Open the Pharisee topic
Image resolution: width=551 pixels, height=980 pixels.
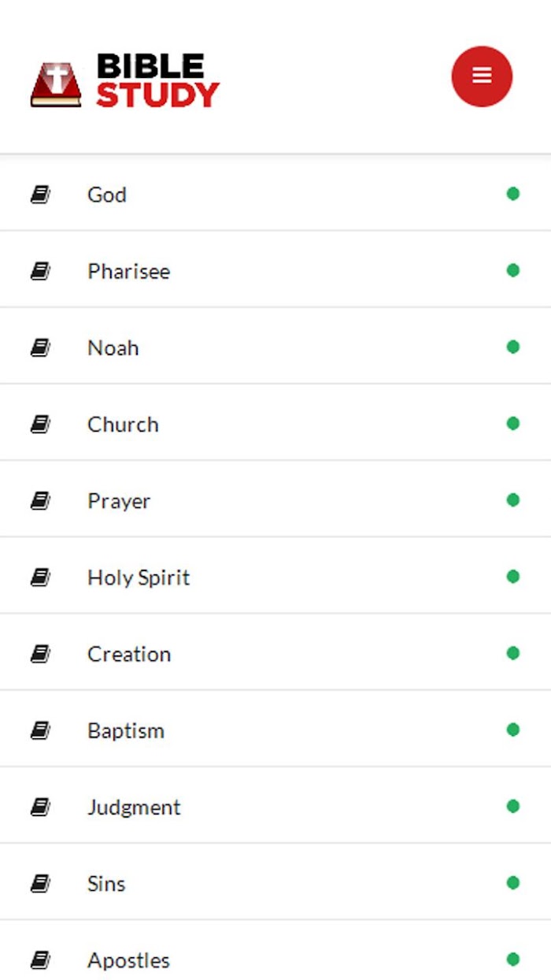[275, 269]
